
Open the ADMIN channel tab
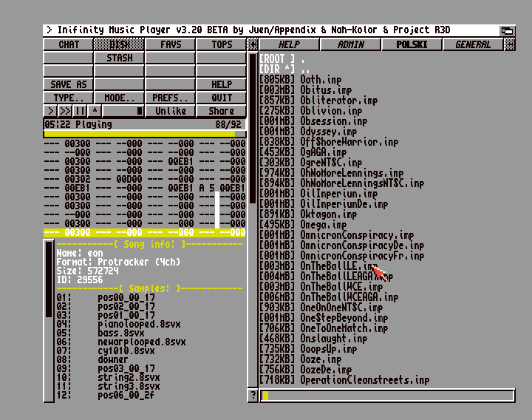pos(350,44)
